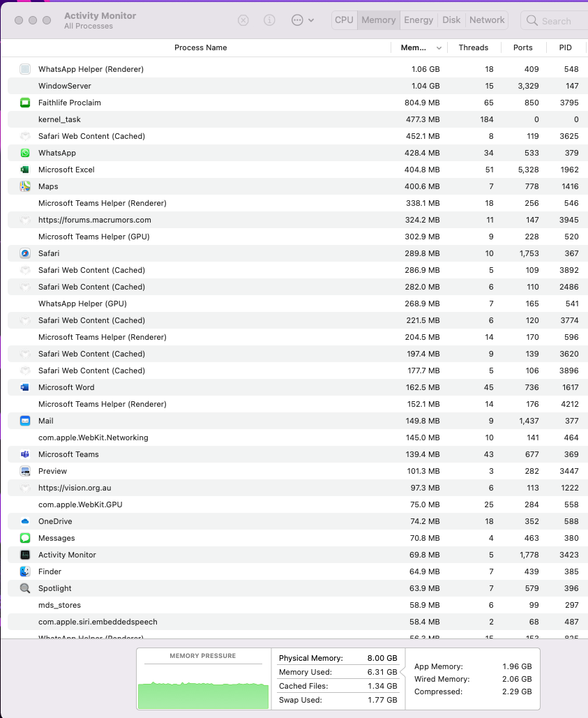Viewport: 588px width, 718px height.
Task: Switch to the Memory tab
Action: point(379,20)
